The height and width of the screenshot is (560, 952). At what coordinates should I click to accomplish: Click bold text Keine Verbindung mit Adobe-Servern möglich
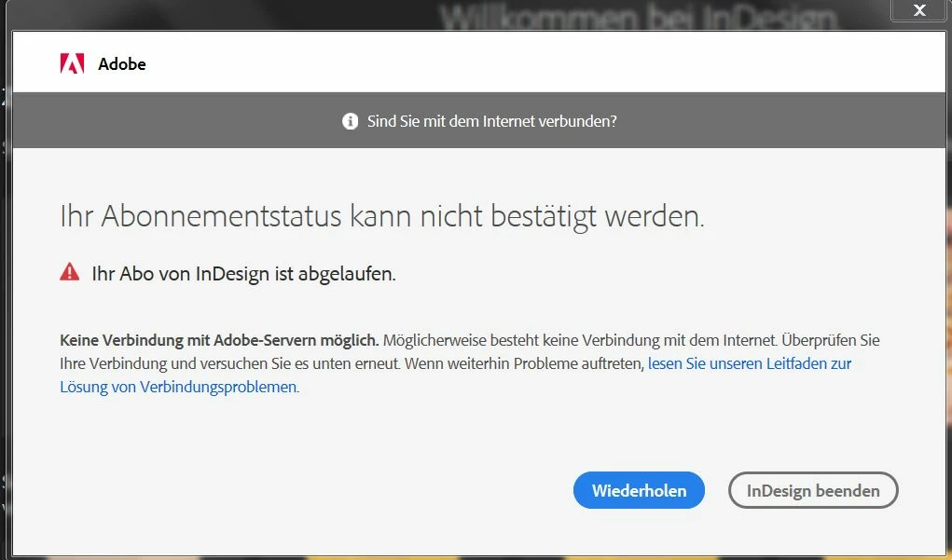(x=219, y=340)
